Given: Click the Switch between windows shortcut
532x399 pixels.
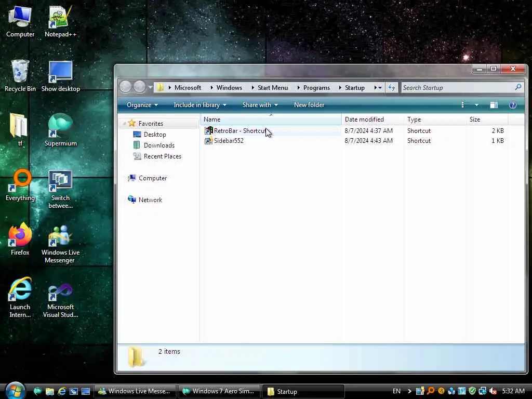Looking at the screenshot, I should click(x=60, y=189).
